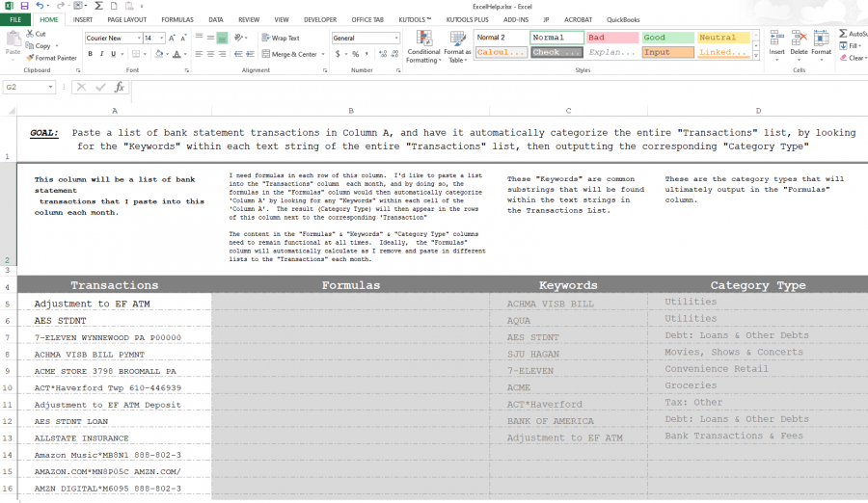
Task: Expand the cell styles gallery More arrow
Action: [755, 56]
